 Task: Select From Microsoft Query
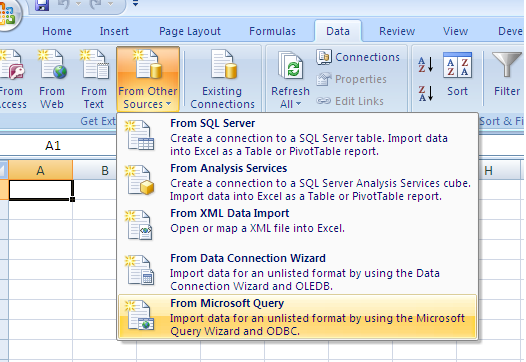[x=298, y=316]
